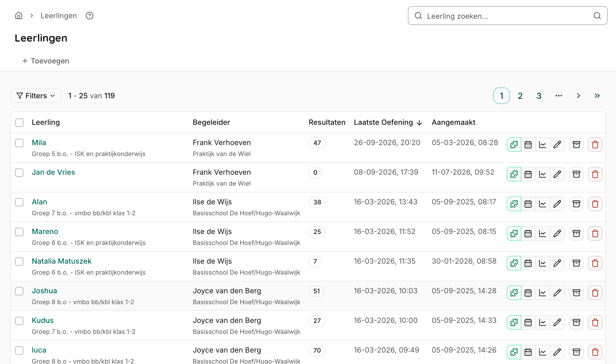Click Leerlingen breadcrumb item
Viewport: 616px width, 364px height.
click(x=59, y=16)
